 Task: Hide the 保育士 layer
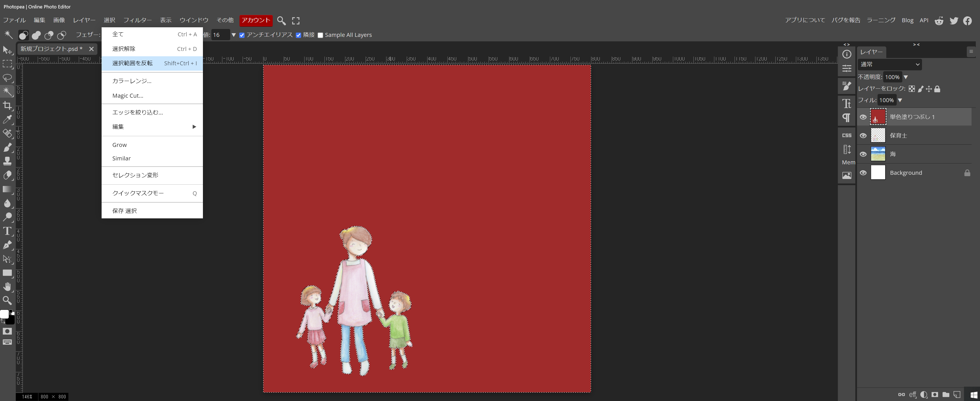pyautogui.click(x=863, y=135)
